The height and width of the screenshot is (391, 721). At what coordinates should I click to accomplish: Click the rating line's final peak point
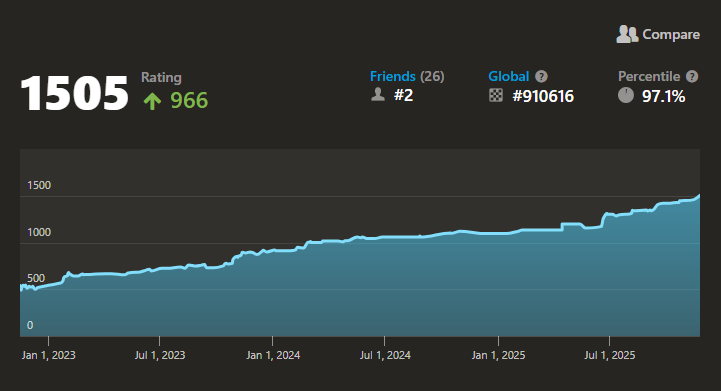click(x=699, y=196)
